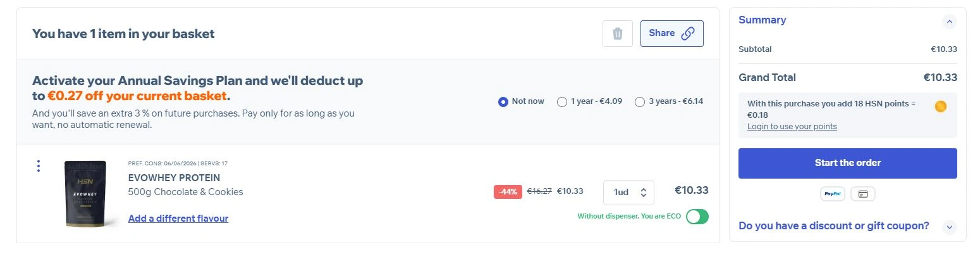The image size is (980, 254).
Task: Click the -44% discount badge
Action: tap(508, 191)
